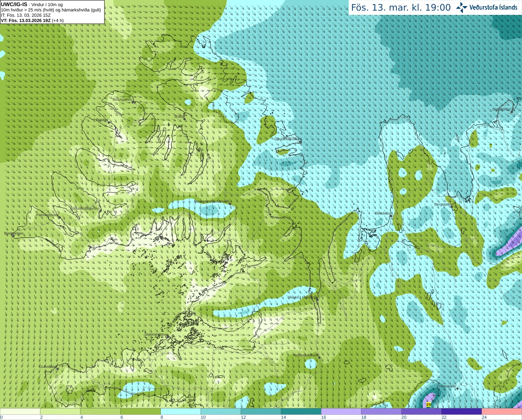The height and width of the screenshot is (420, 522).
Task: Pick the 0–2 m/s pale swatch
Action: [20, 411]
